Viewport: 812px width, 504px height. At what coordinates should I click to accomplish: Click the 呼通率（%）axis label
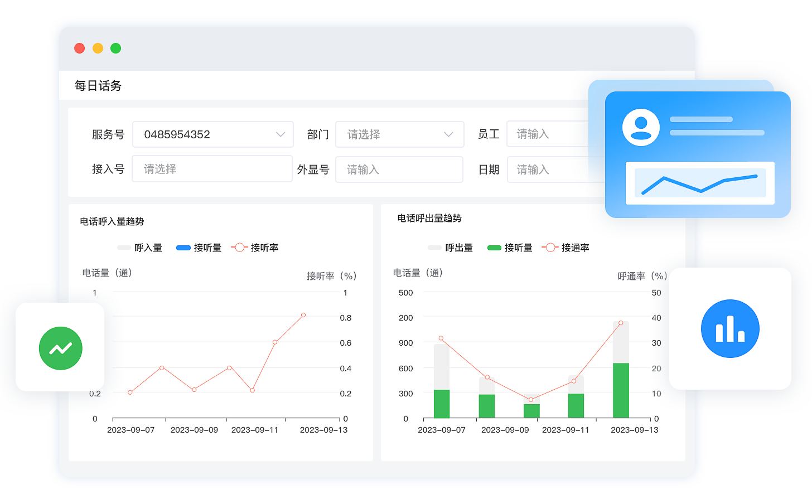click(642, 276)
